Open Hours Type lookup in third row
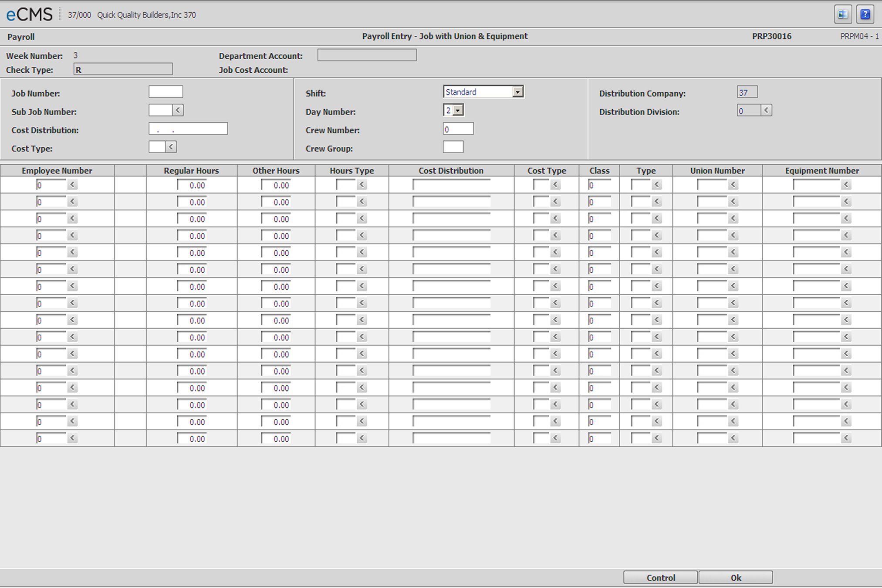The height and width of the screenshot is (588, 882). 362,218
